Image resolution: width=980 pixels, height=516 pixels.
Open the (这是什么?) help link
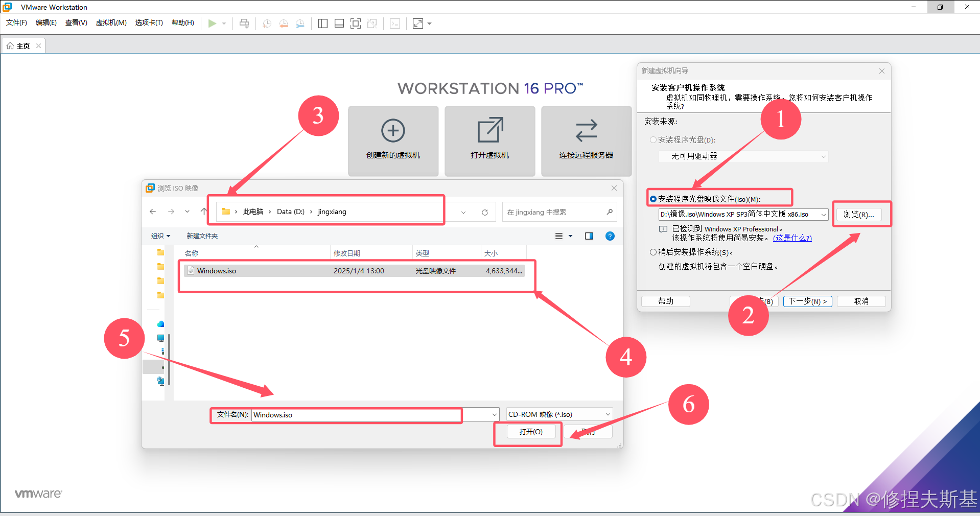pyautogui.click(x=792, y=238)
